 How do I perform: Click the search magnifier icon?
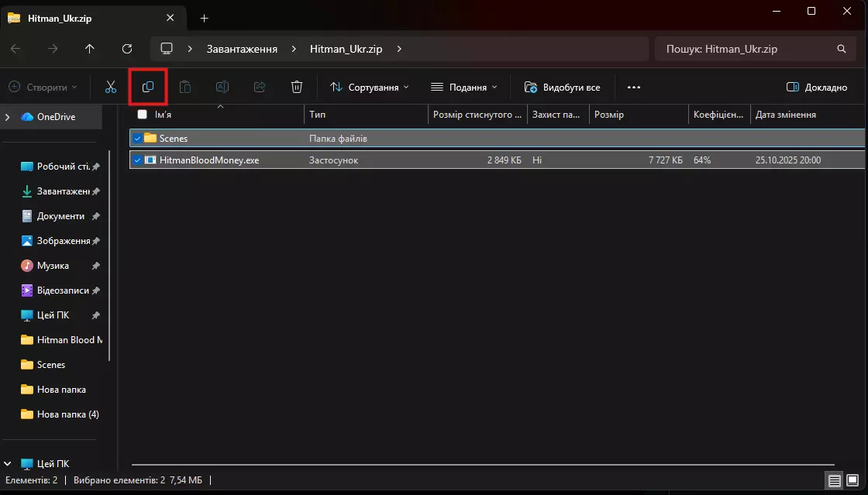[x=842, y=49]
